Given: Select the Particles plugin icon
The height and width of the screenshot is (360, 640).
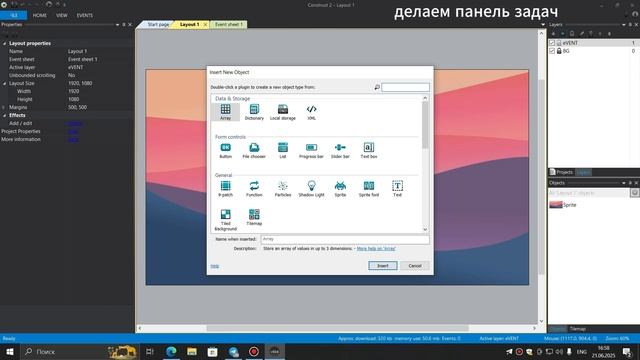Looking at the screenshot, I should point(283,186).
